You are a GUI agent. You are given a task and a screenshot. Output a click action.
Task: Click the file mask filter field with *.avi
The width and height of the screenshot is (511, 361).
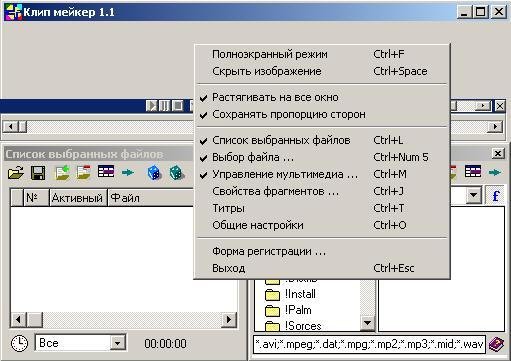(369, 344)
